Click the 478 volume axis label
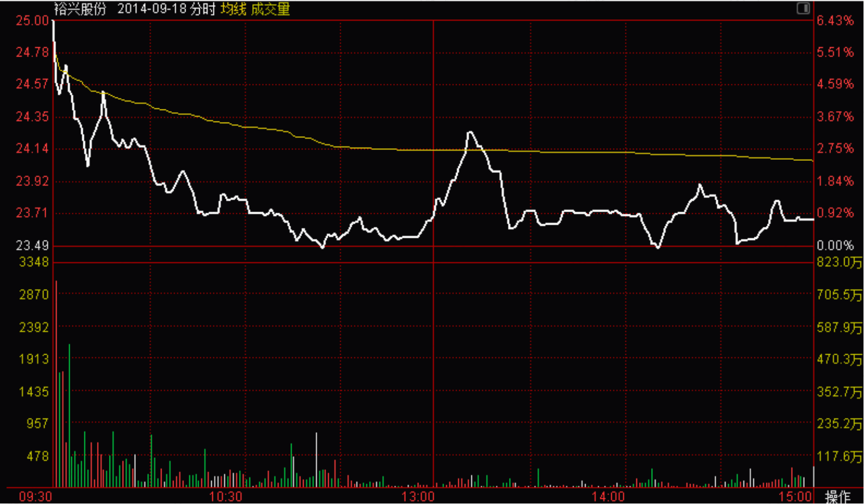Image resolution: width=864 pixels, height=504 pixels. (x=37, y=456)
